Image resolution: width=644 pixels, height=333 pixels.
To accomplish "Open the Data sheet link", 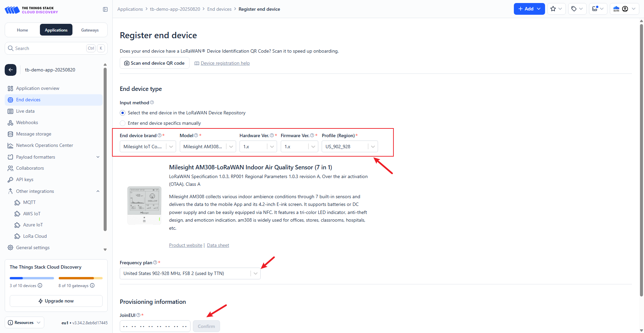I will coord(218,245).
